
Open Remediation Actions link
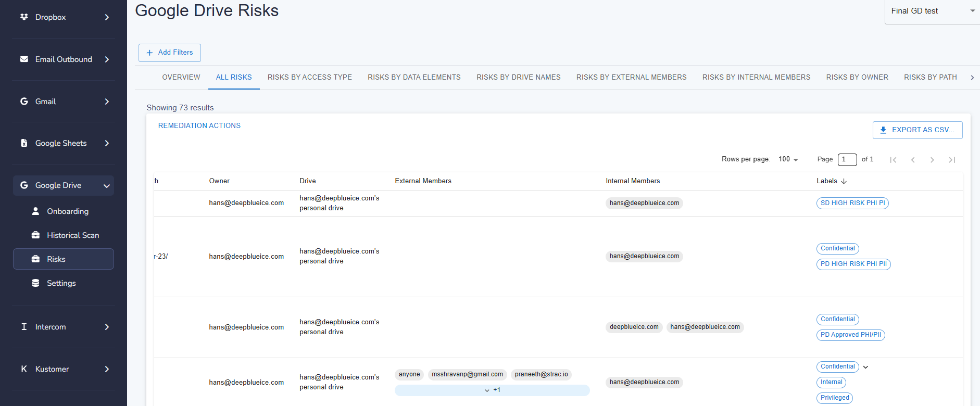tap(199, 125)
